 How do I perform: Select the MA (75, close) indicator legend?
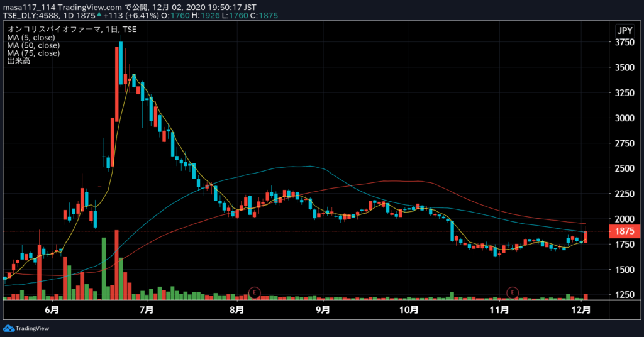click(33, 53)
